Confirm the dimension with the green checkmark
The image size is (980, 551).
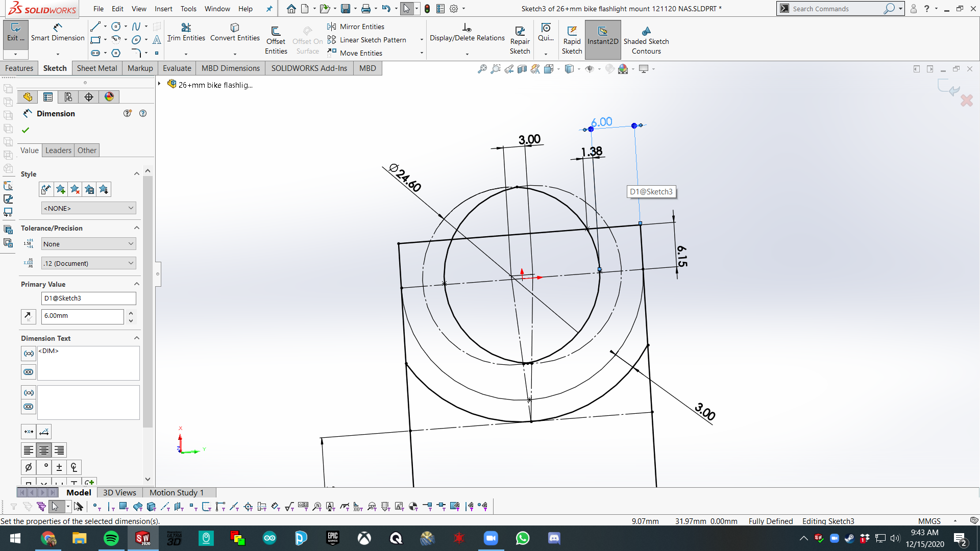26,130
